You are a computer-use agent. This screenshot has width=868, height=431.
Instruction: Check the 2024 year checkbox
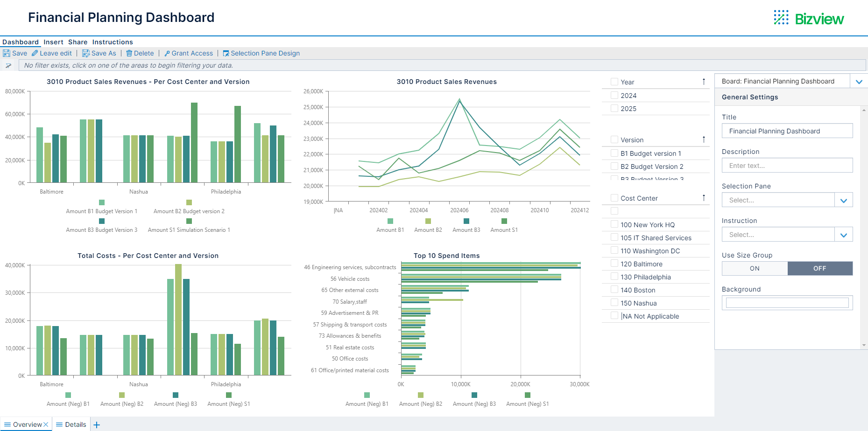tap(614, 95)
